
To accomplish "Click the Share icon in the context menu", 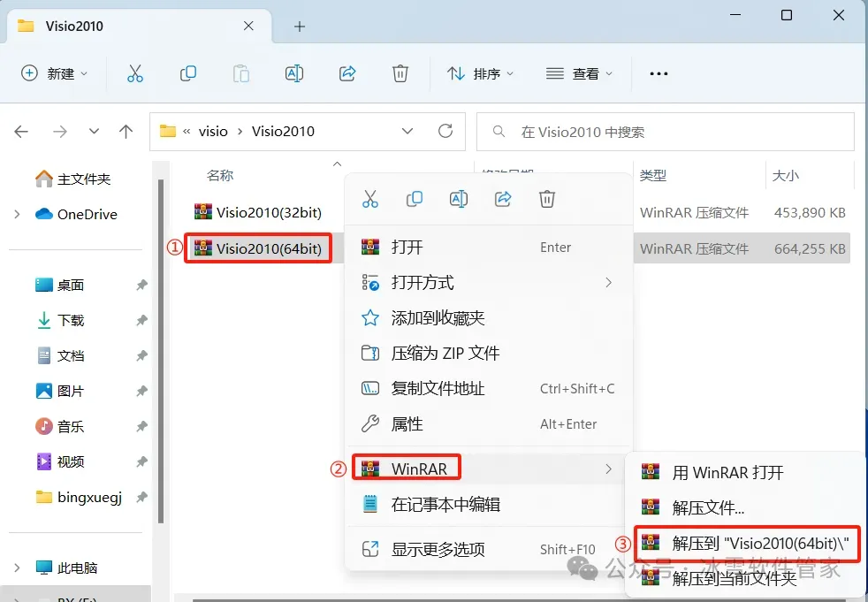I will 503,199.
